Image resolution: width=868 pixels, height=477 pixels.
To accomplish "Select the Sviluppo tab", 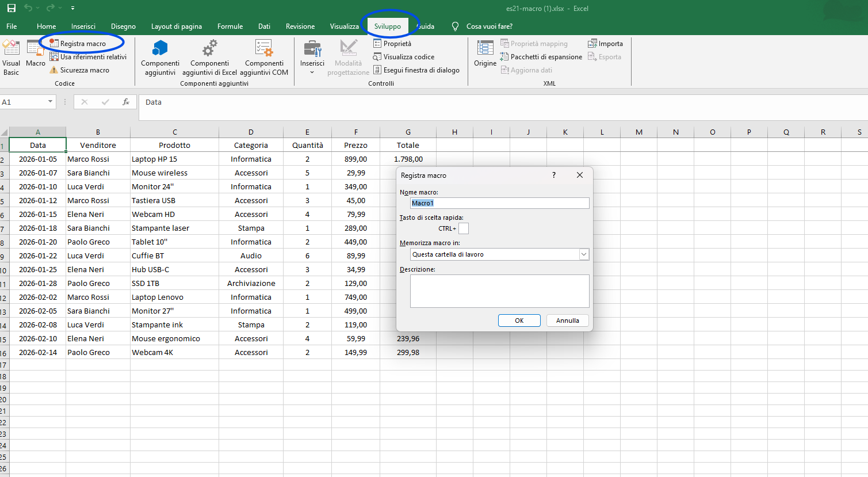I will [388, 26].
